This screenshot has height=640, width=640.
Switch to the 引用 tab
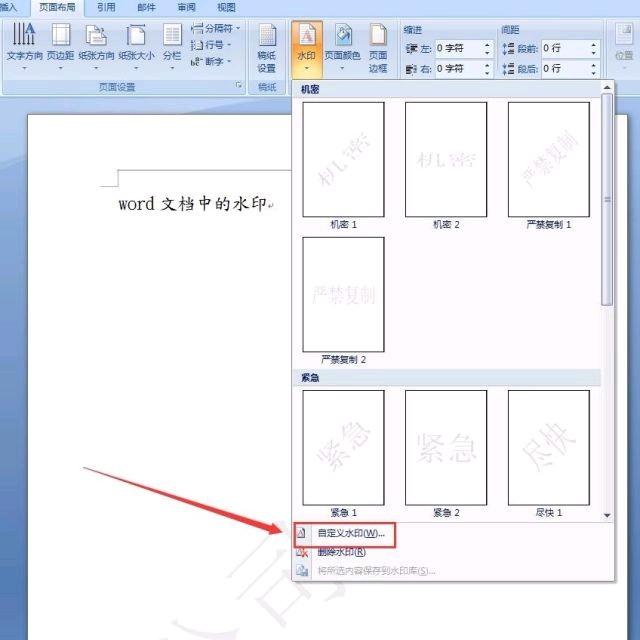pos(106,7)
